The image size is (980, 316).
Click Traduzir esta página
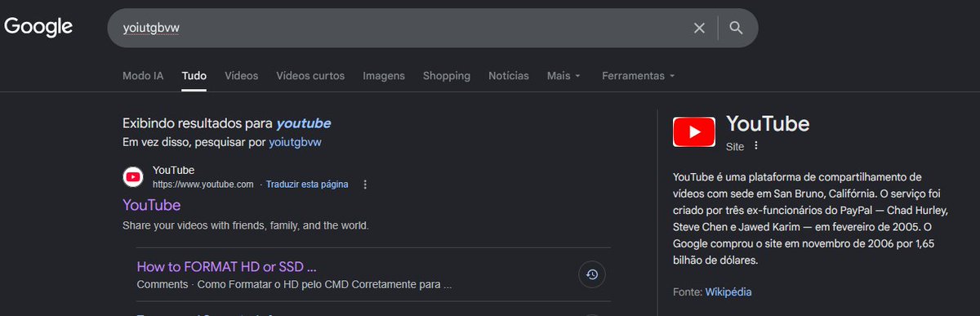tap(307, 185)
